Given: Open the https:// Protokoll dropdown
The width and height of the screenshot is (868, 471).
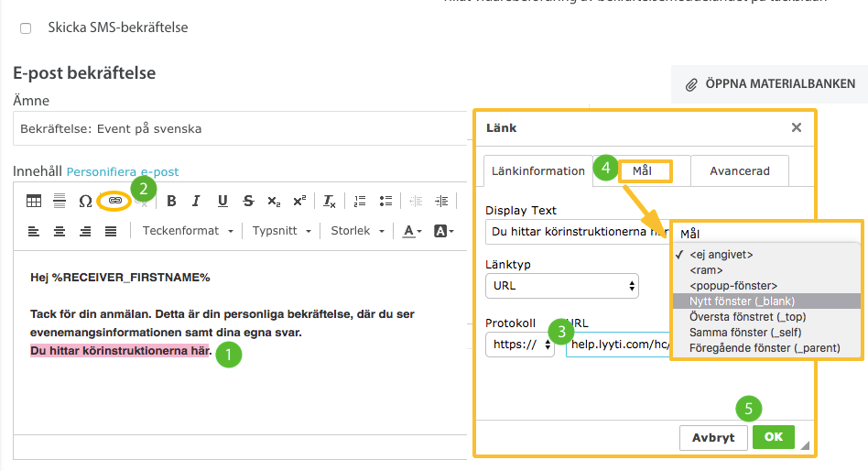Looking at the screenshot, I should point(519,345).
